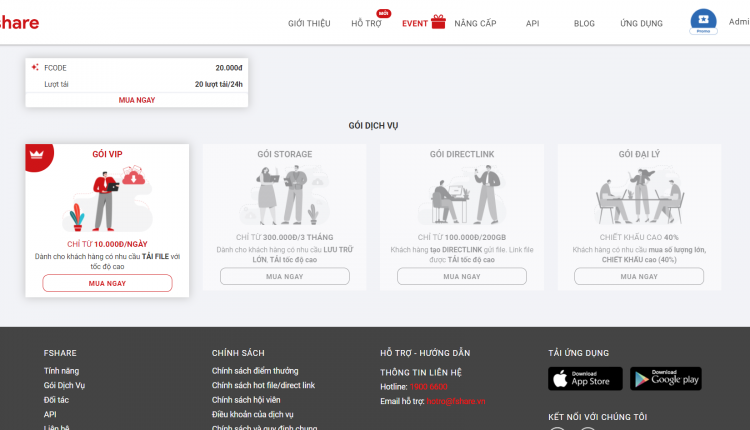Open ỨNG DỤNG menu item
This screenshot has width=750, height=430.
[641, 23]
